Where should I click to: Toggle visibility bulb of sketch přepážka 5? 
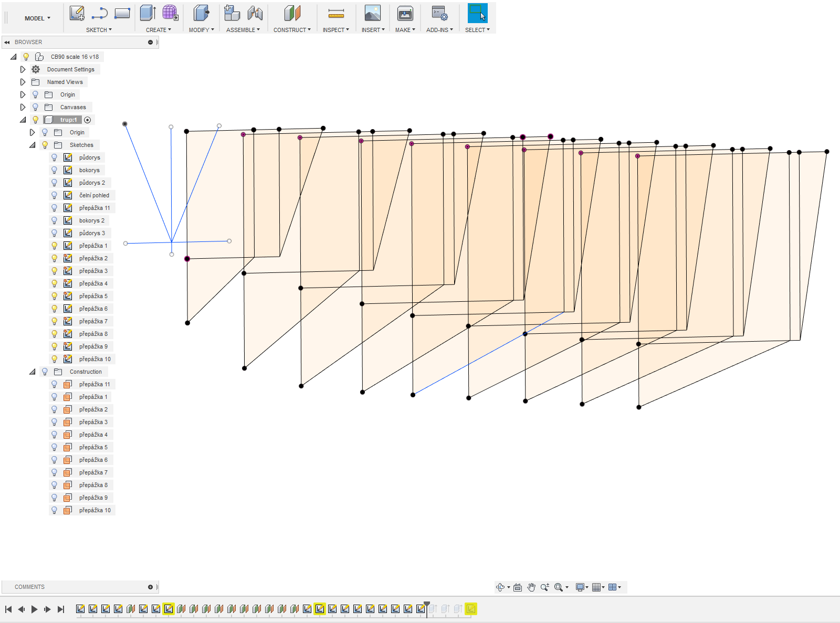(54, 296)
